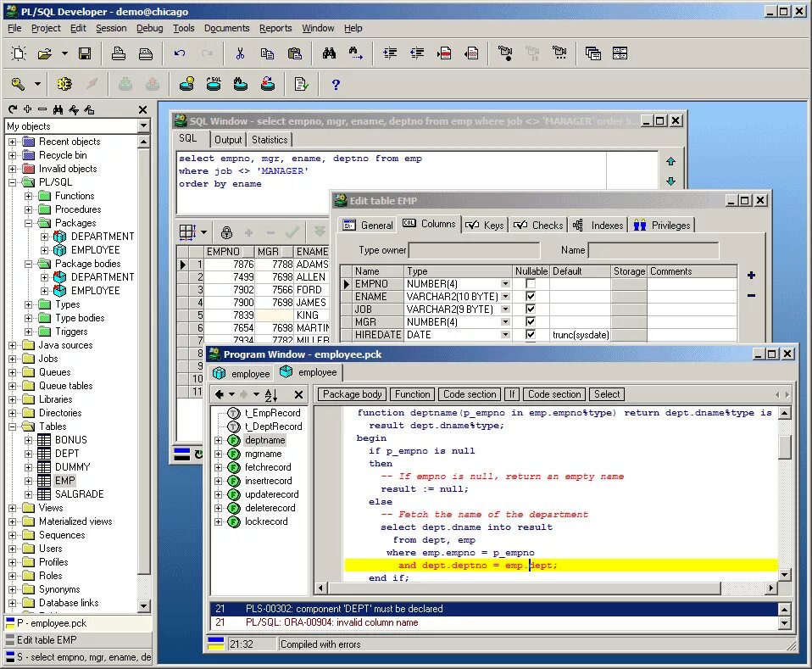Click the sort A-Z icon in code contents

click(x=271, y=394)
